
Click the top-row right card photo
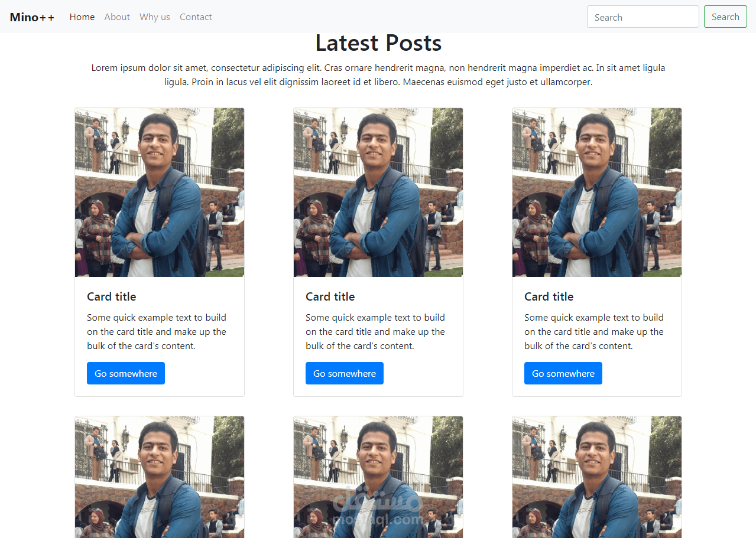coord(597,193)
